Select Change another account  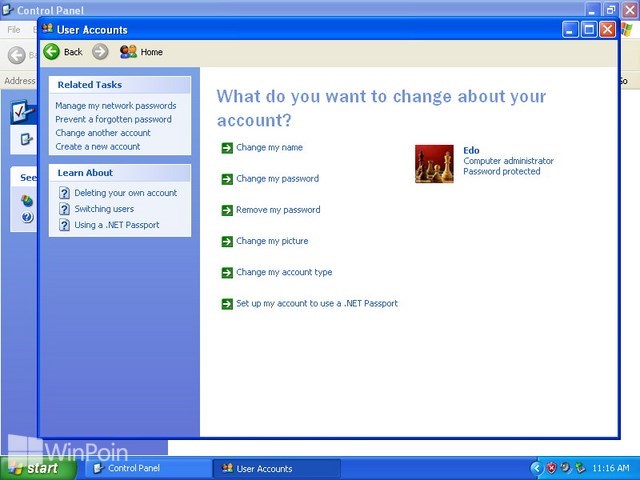(x=103, y=133)
